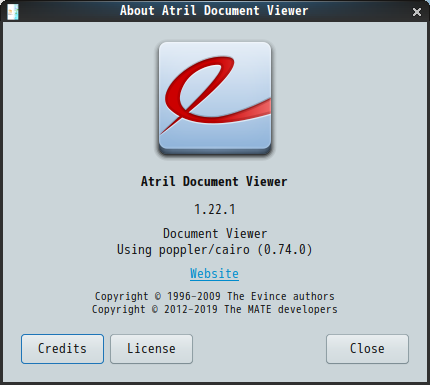Open the Website link

click(214, 274)
